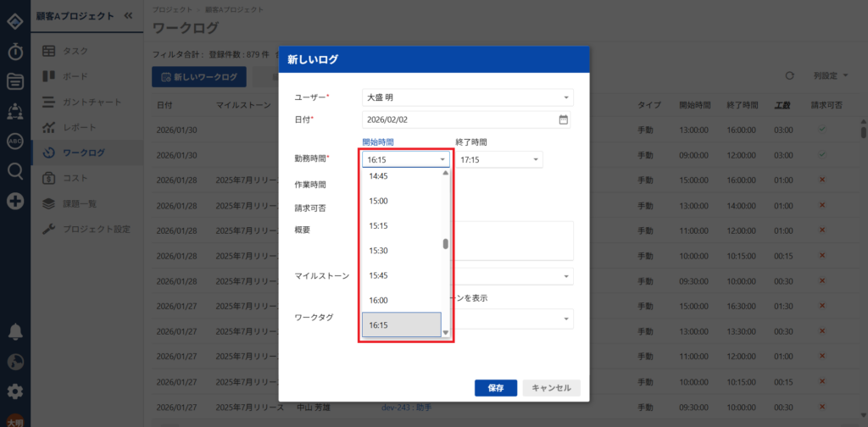Click the timer icon in left rail

[x=14, y=52]
